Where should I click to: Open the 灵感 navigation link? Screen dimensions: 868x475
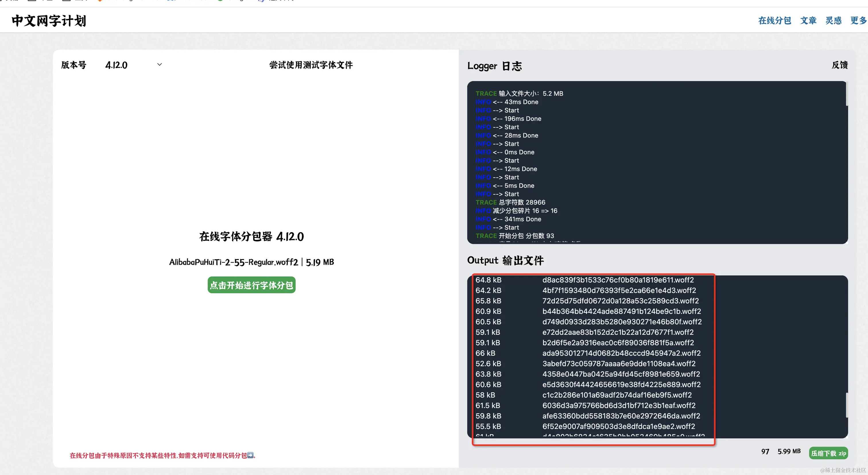coord(833,21)
